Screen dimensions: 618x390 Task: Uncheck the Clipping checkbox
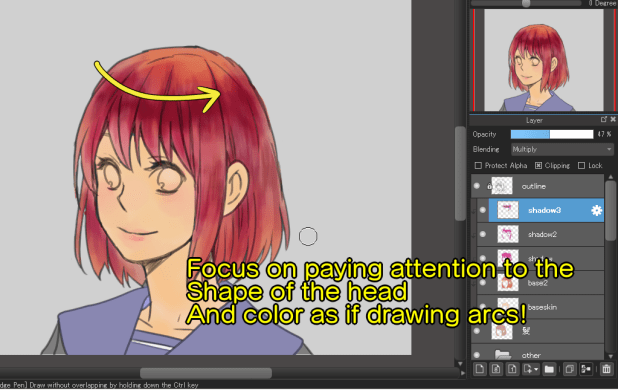(538, 165)
